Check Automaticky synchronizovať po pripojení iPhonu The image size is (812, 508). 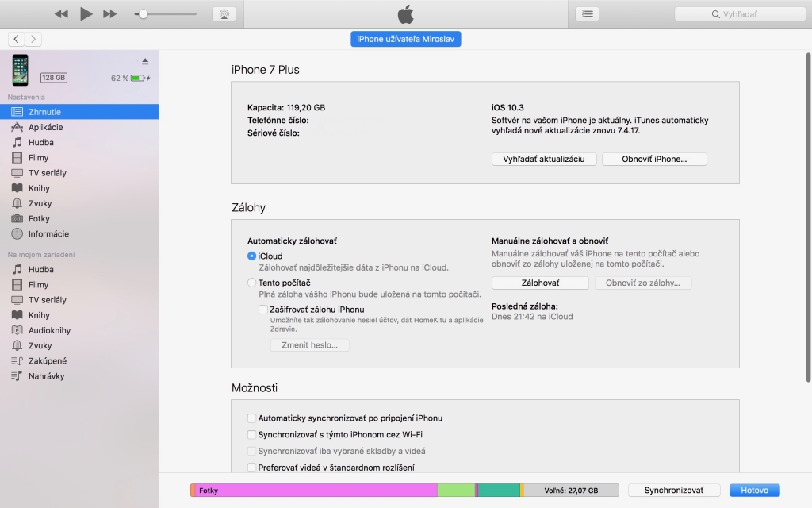coord(252,418)
